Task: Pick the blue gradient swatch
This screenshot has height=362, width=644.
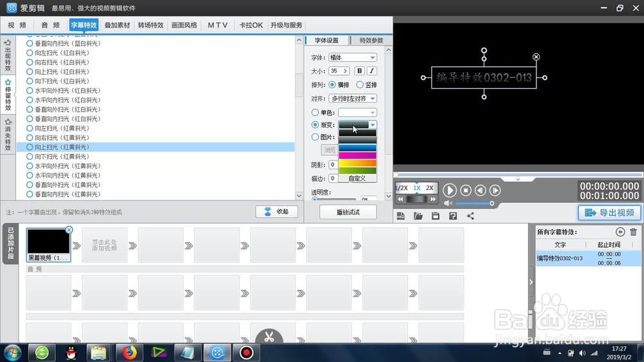Action: click(x=357, y=148)
